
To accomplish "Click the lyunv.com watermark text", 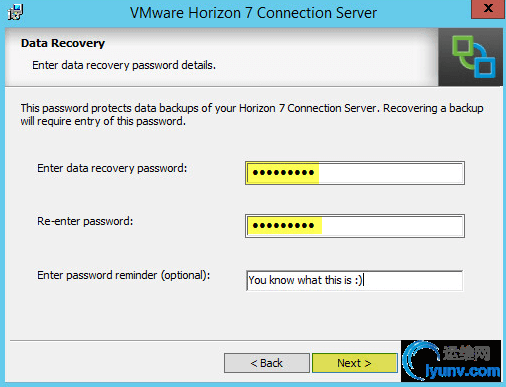I will (x=463, y=371).
